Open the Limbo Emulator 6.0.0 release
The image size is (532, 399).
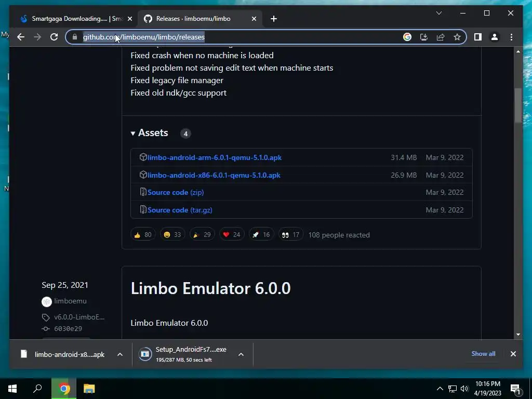pos(210,288)
